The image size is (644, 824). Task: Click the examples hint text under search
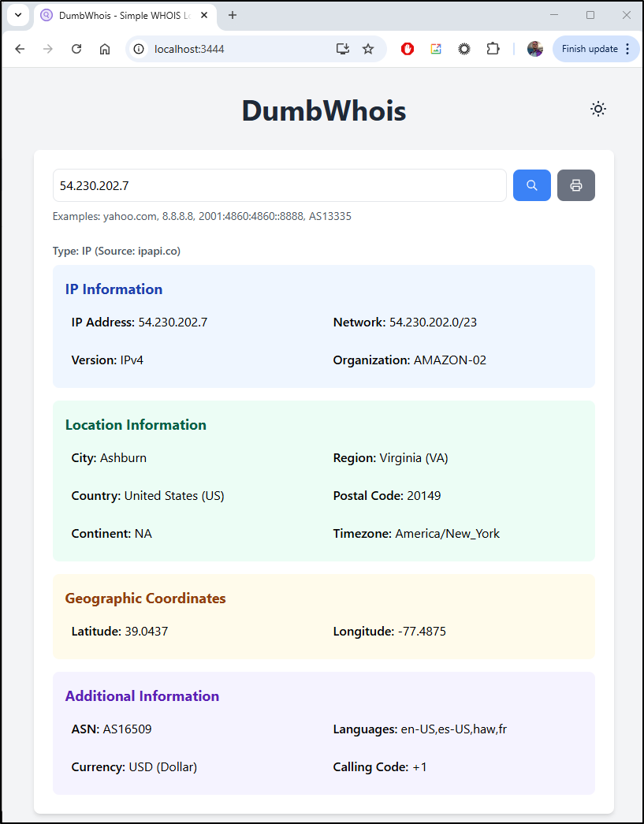202,216
